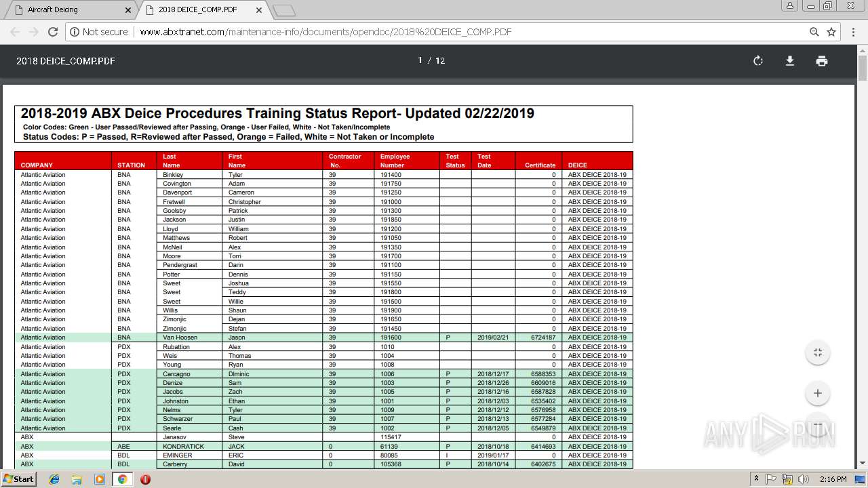Click the 2:16 PM system clock
The width and height of the screenshot is (868, 488).
coord(833,479)
